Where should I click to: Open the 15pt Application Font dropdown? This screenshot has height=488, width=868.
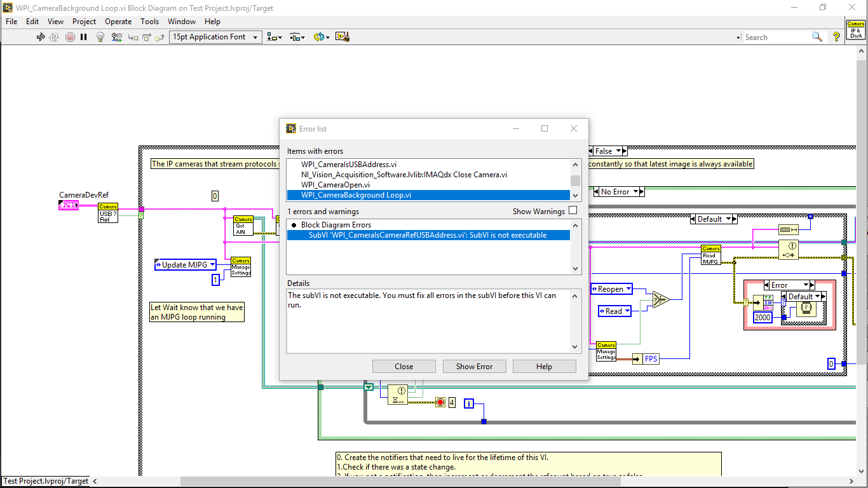coord(215,37)
